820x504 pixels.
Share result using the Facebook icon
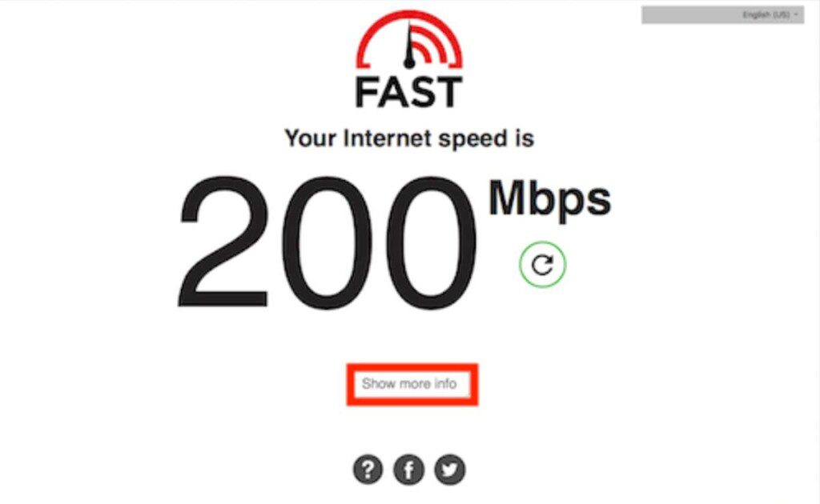[408, 470]
